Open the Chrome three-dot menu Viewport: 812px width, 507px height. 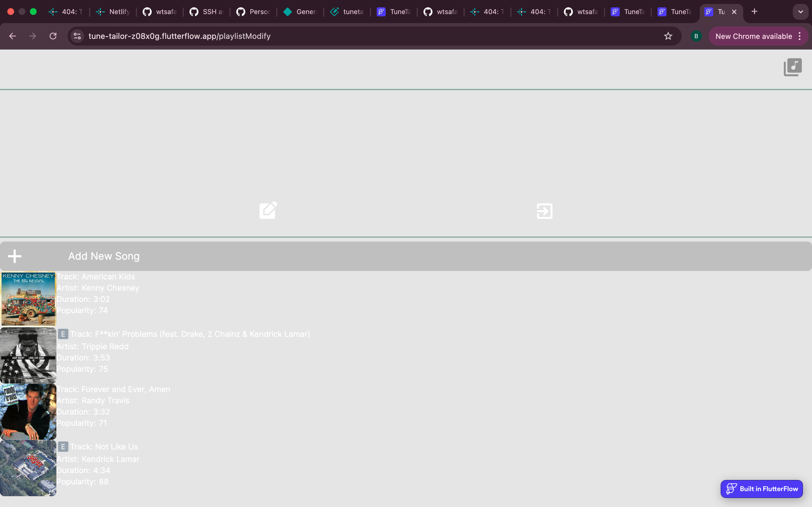800,36
